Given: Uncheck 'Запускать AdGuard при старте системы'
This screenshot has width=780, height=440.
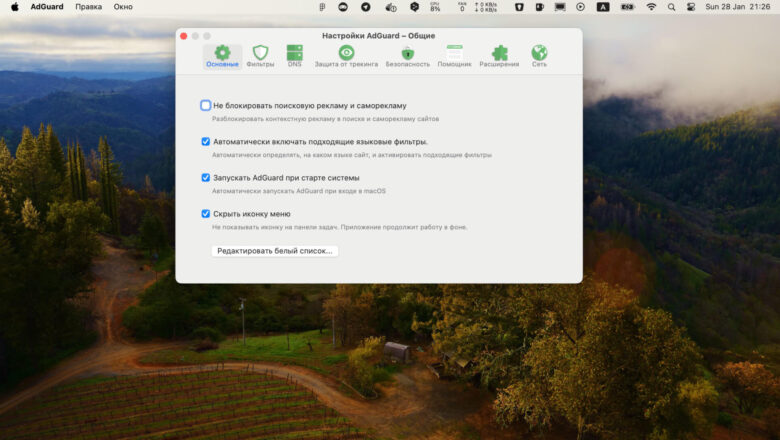Looking at the screenshot, I should (x=205, y=177).
